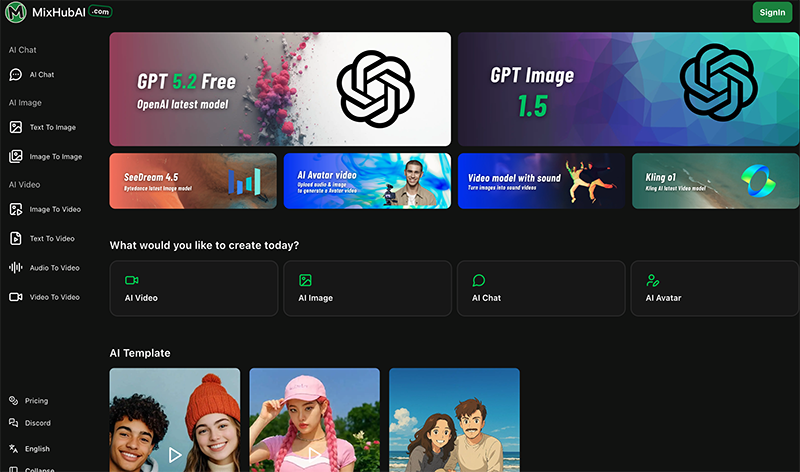Click the AI Template heading
The image size is (800, 472).
coord(140,353)
